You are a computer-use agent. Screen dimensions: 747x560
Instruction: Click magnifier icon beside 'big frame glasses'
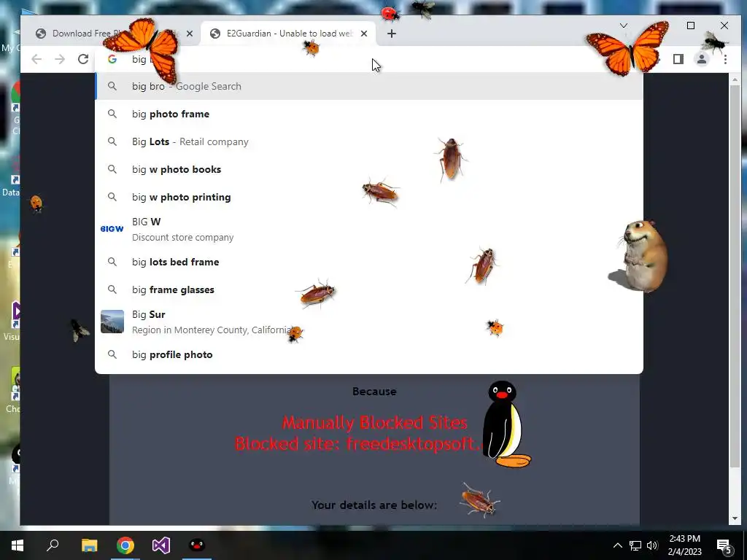112,289
